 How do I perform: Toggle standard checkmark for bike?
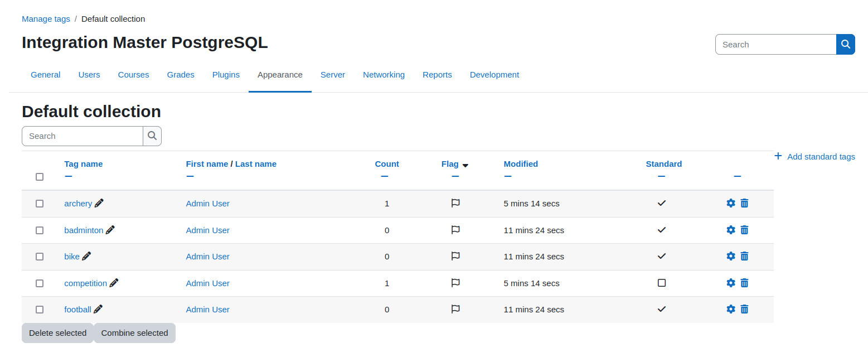(662, 256)
